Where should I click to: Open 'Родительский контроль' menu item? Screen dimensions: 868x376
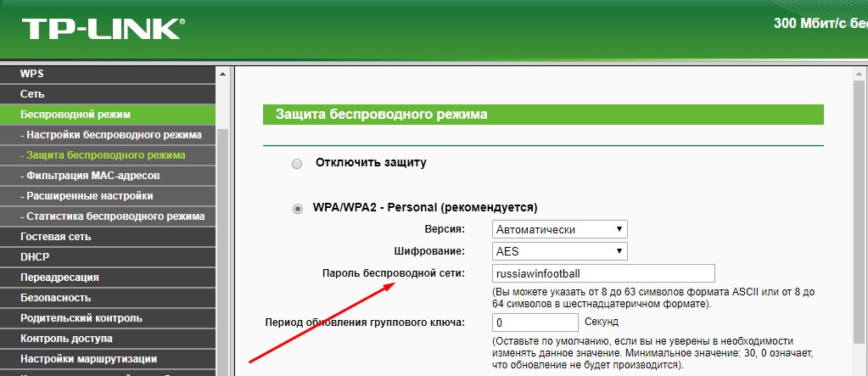pos(81,318)
